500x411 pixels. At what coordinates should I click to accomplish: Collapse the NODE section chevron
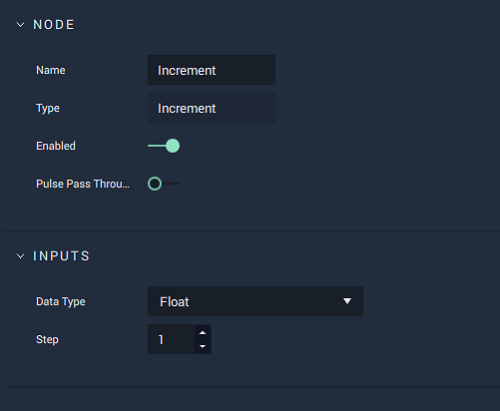(20, 25)
